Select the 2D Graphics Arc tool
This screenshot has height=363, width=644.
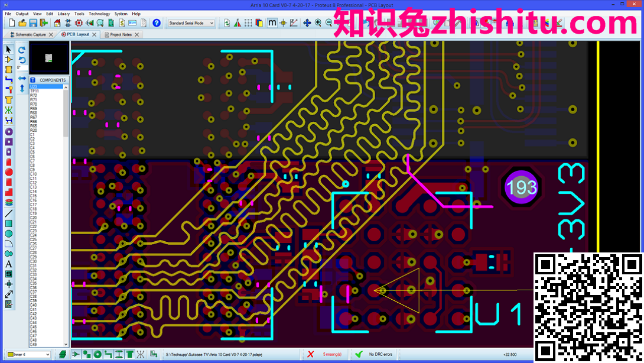pyautogui.click(x=8, y=244)
